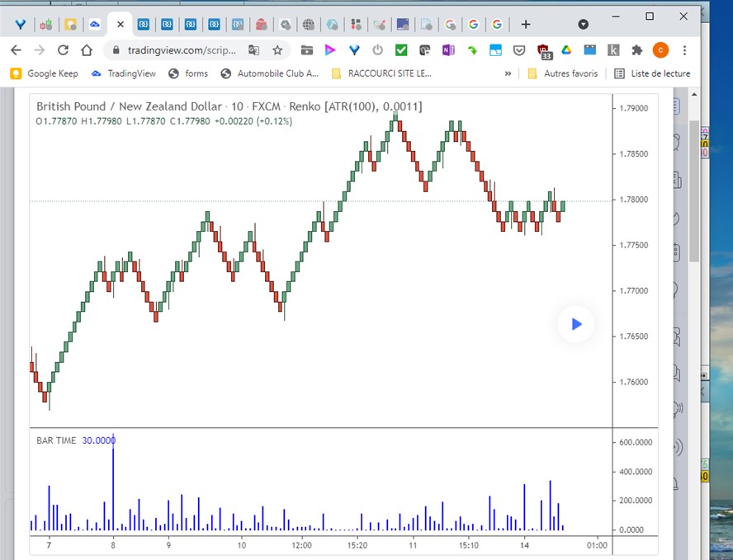Open the Google Drive extension

pyautogui.click(x=566, y=50)
